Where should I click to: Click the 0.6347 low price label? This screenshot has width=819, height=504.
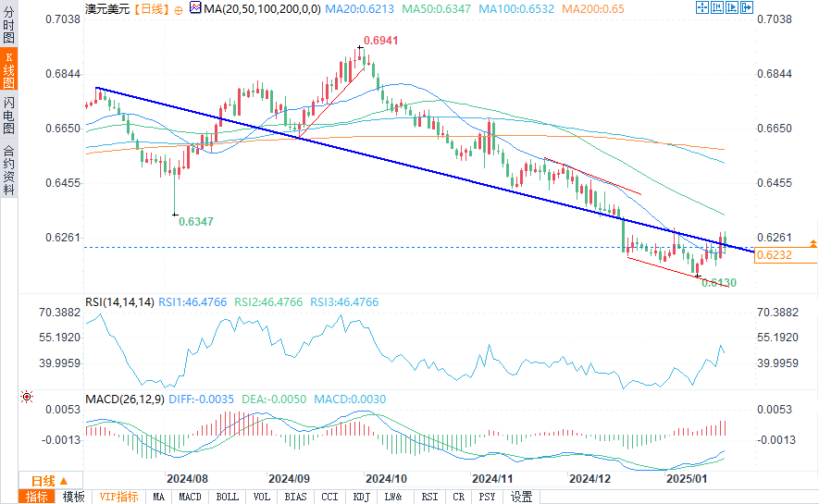[196, 222]
